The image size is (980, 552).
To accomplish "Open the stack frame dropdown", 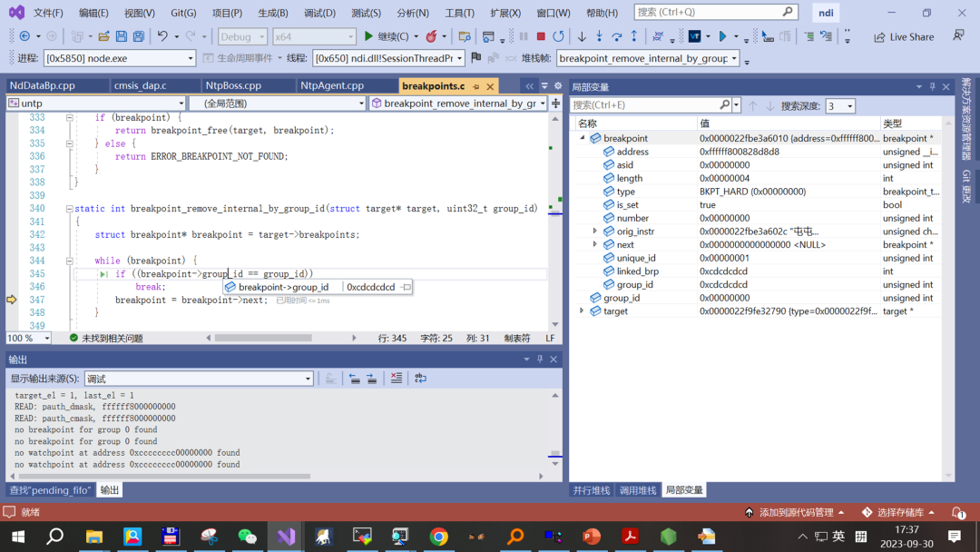I will pyautogui.click(x=647, y=58).
